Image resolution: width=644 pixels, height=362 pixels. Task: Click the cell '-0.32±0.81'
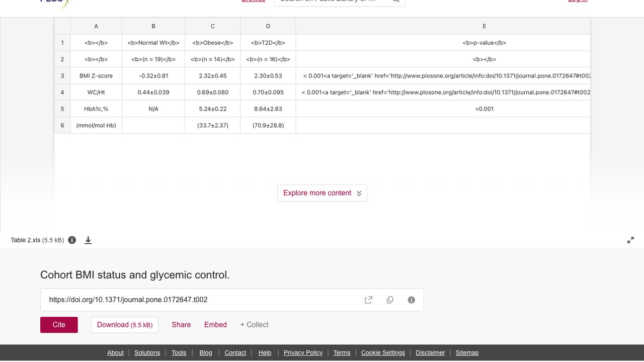(153, 76)
